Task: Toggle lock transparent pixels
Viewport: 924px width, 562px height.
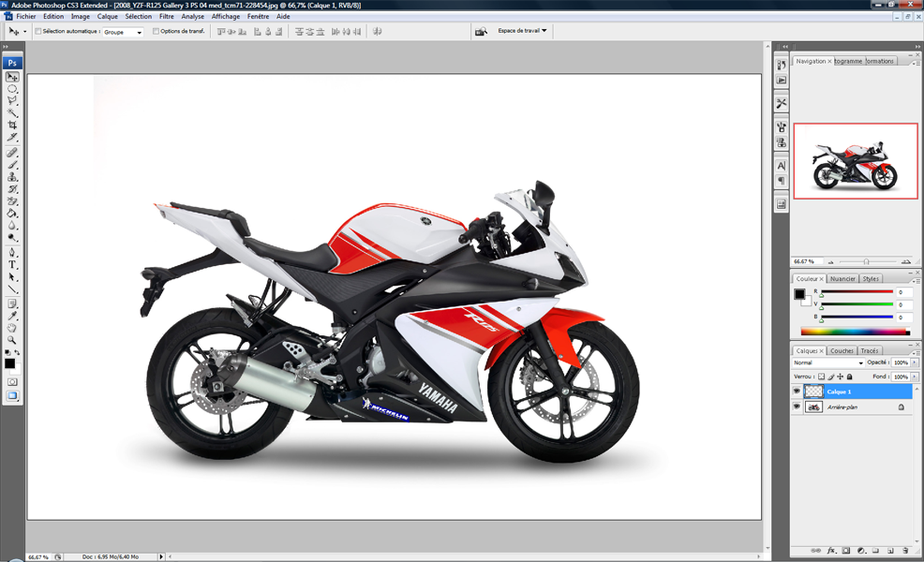Action: (822, 377)
